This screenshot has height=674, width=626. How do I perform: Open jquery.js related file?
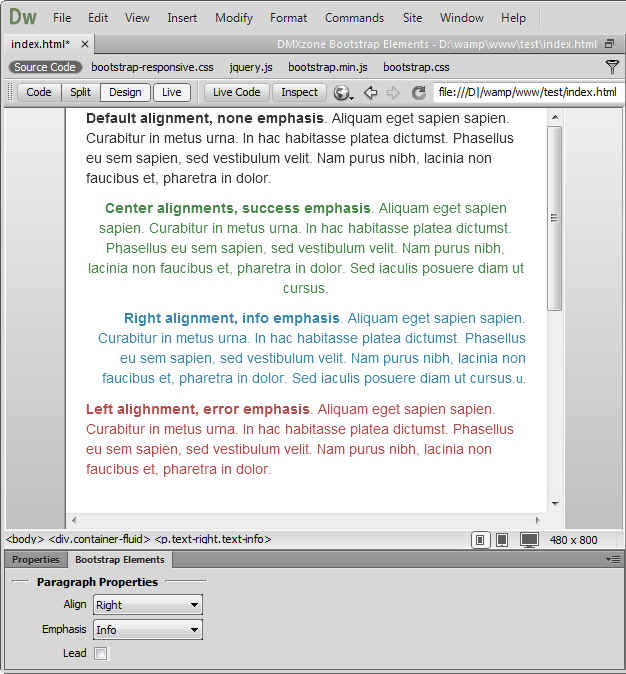pos(251,67)
